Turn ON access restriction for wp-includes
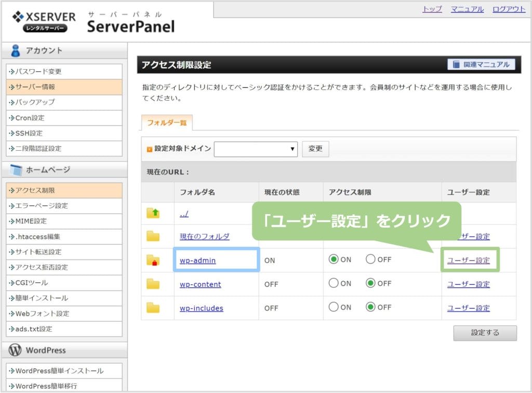532x393 pixels. pos(334,307)
